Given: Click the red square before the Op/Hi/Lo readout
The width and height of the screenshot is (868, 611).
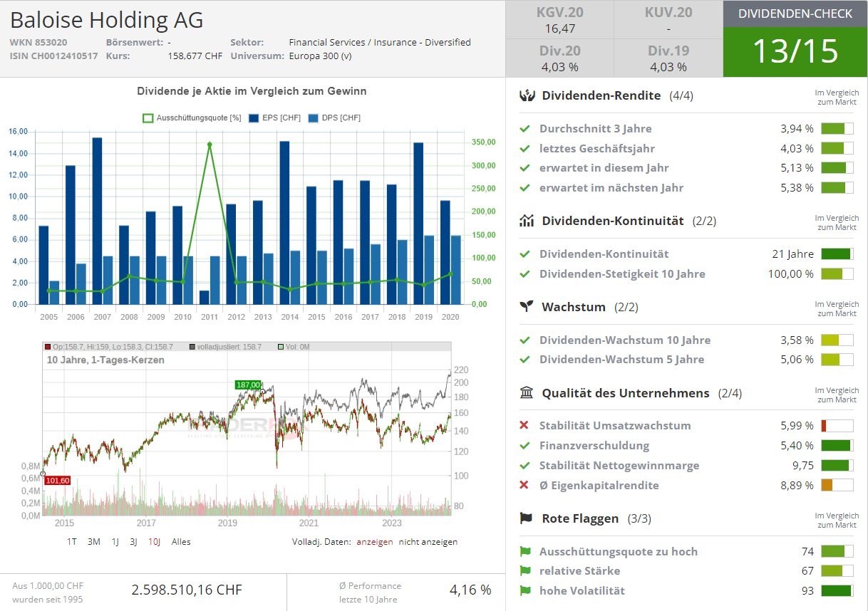Looking at the screenshot, I should tap(48, 347).
